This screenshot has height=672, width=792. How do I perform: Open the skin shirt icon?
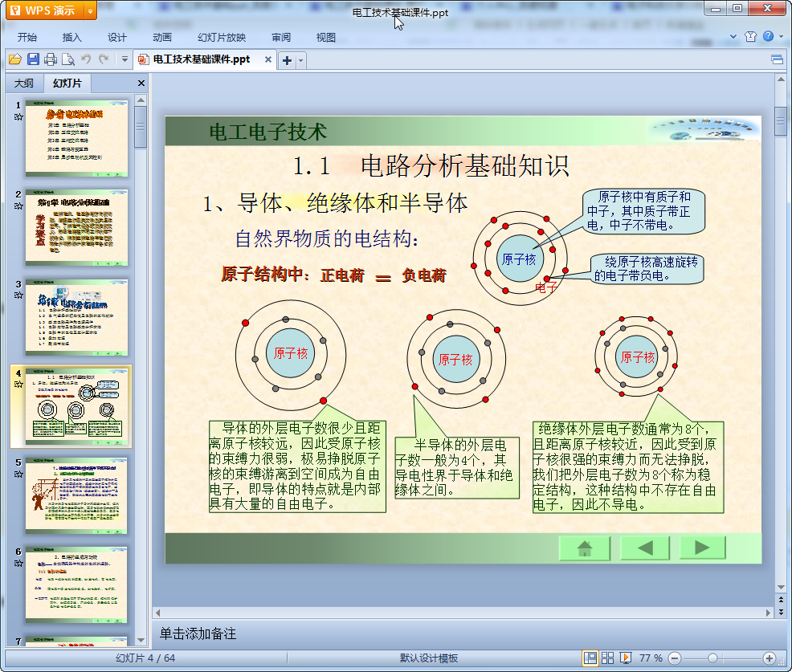tap(750, 36)
